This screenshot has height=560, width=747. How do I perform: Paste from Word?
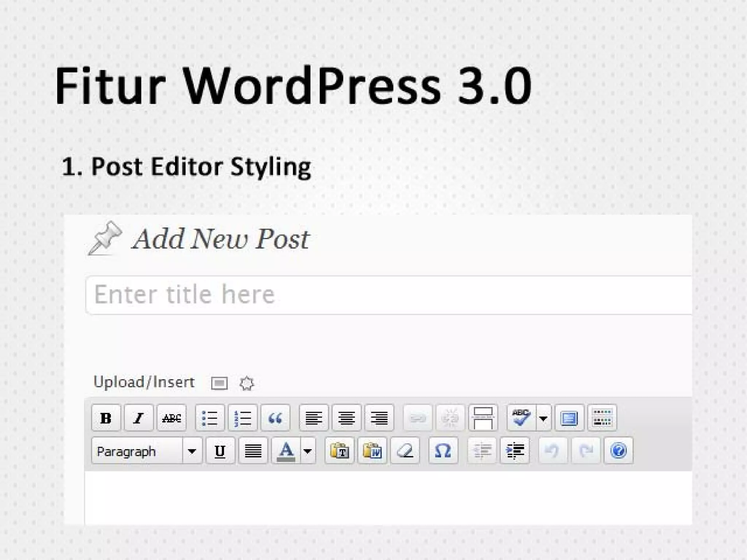(372, 451)
